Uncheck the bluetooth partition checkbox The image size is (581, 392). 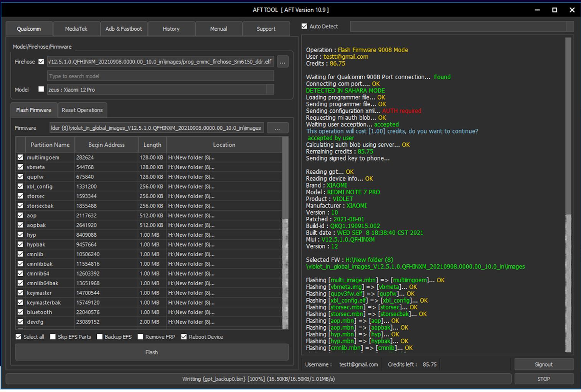(20, 312)
